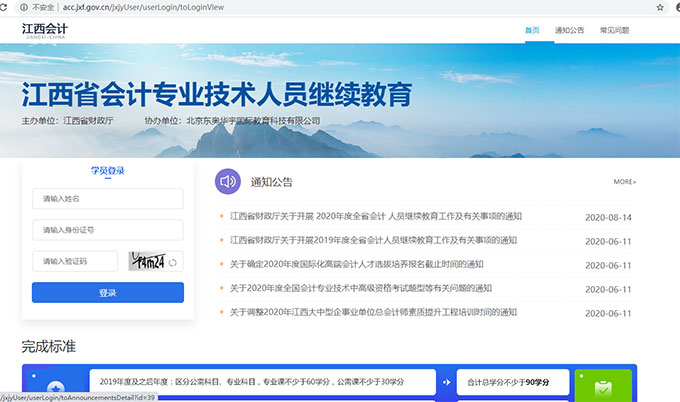Focus the 请输入姓名 name field

(x=107, y=199)
